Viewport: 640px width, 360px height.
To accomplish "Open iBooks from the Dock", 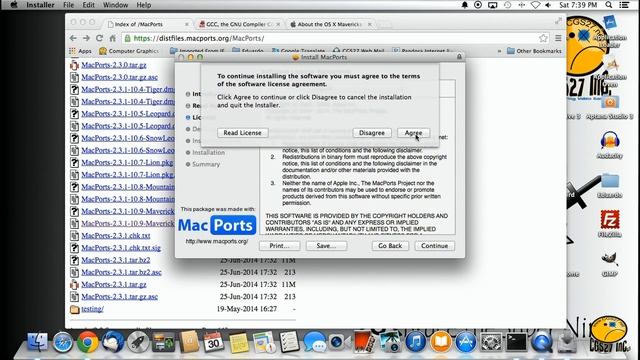I will coord(440,342).
